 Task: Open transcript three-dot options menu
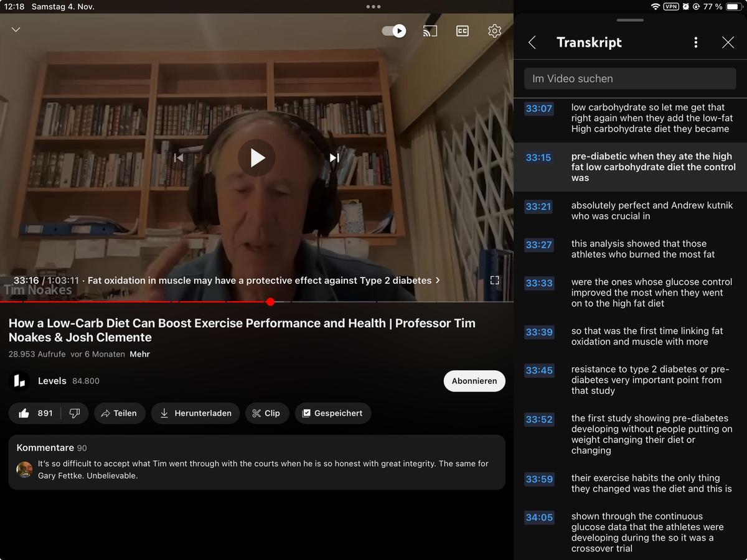695,42
